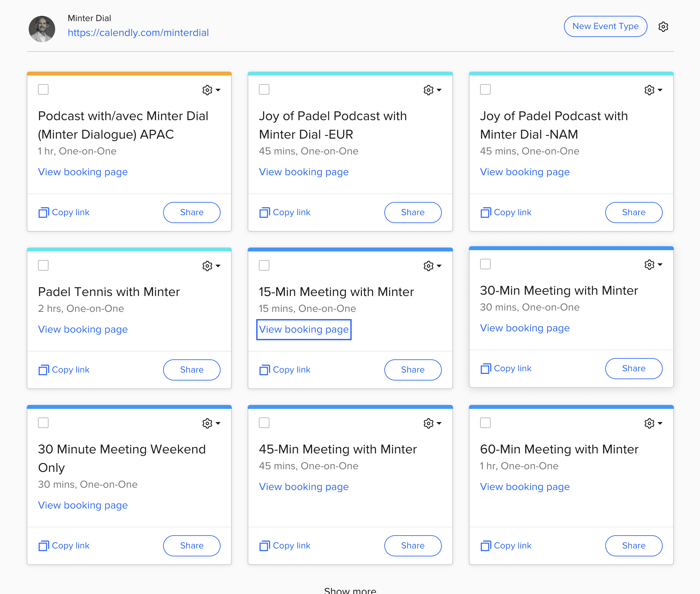Expand dropdown arrow on Joy of Padel NAM card
700x594 pixels.
coord(660,89)
